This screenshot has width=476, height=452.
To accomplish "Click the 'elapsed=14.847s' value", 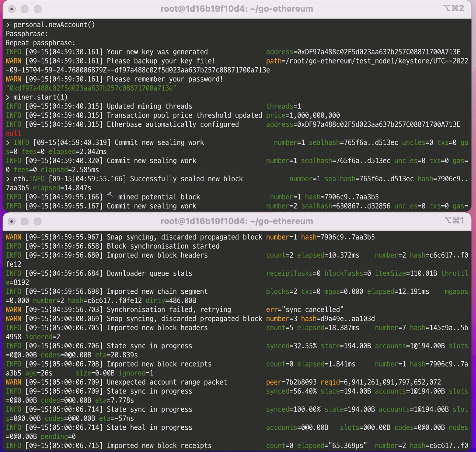I will tap(62, 188).
